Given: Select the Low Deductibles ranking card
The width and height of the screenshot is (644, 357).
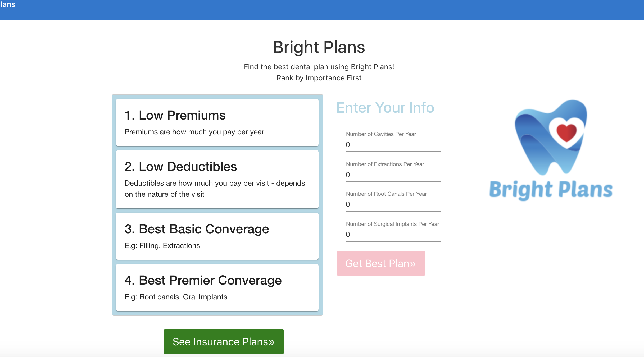Looking at the screenshot, I should 217,179.
